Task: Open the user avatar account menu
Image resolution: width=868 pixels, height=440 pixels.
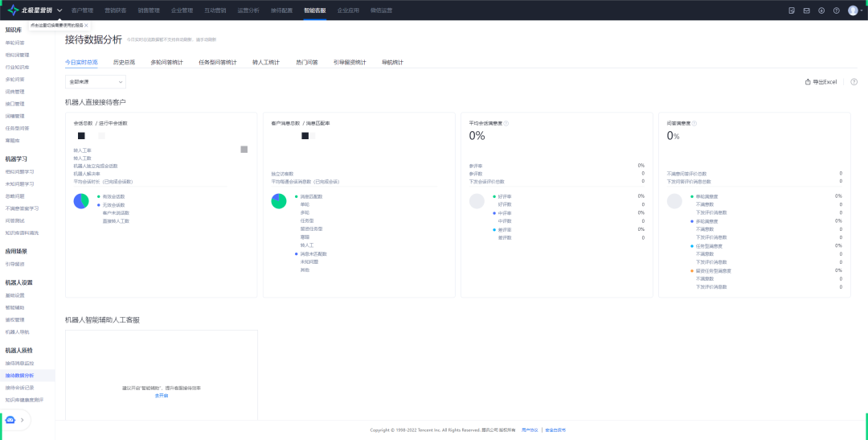Action: [853, 10]
